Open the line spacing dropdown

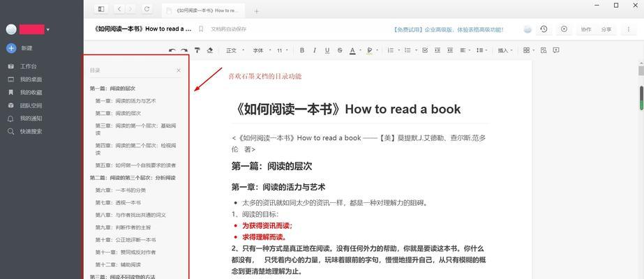(481, 50)
